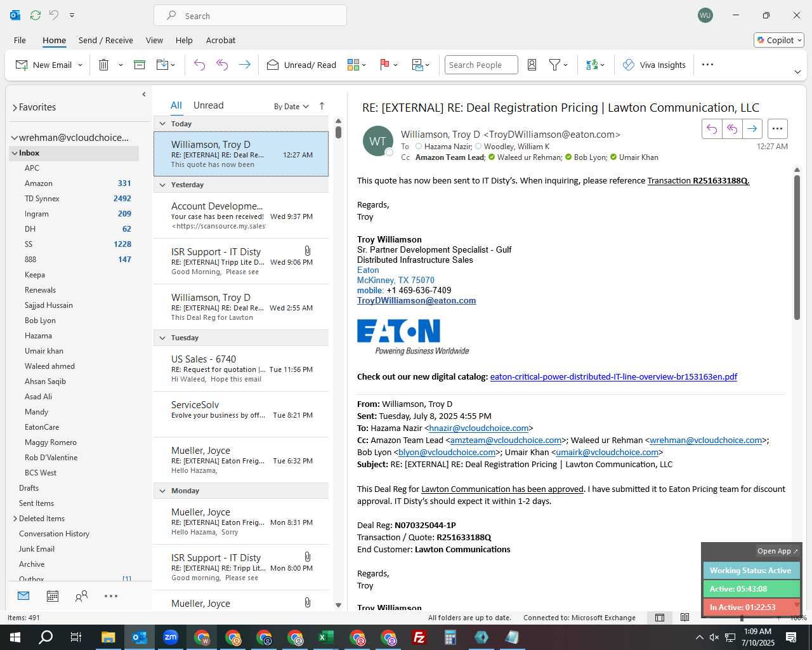Viewport: 812px width, 650px height.
Task: Click Forward icon in the reading pane header
Action: click(752, 129)
